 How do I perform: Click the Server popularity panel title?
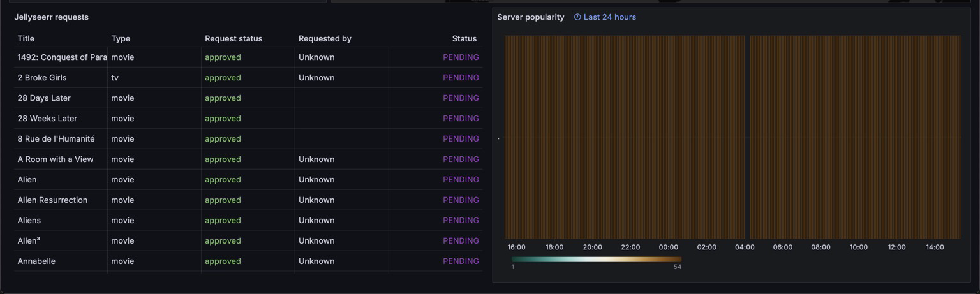(530, 17)
